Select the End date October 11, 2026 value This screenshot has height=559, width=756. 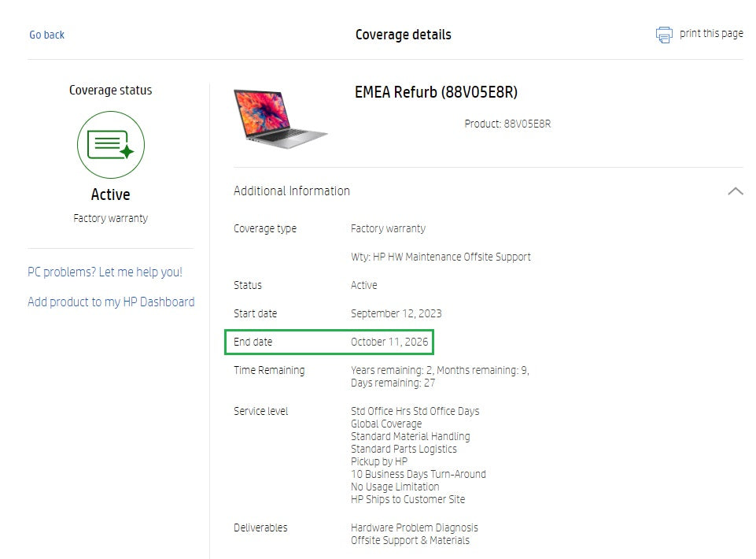click(389, 342)
